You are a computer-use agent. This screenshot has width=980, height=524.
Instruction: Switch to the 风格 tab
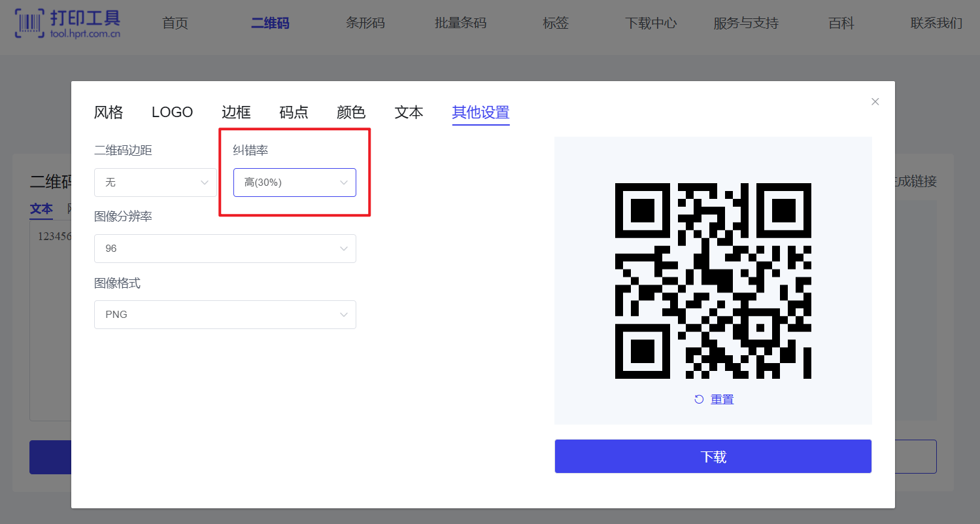[x=109, y=113]
